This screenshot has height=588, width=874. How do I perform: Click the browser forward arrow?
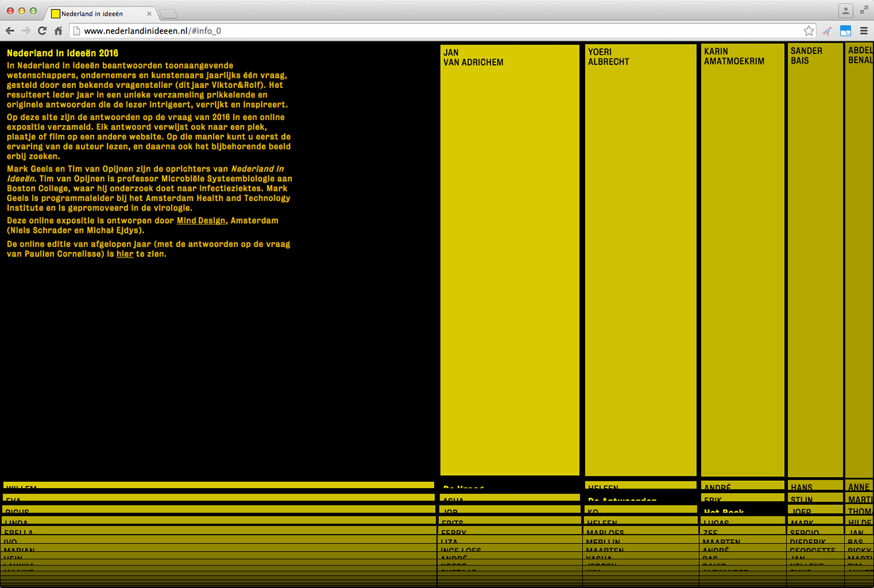(x=26, y=31)
